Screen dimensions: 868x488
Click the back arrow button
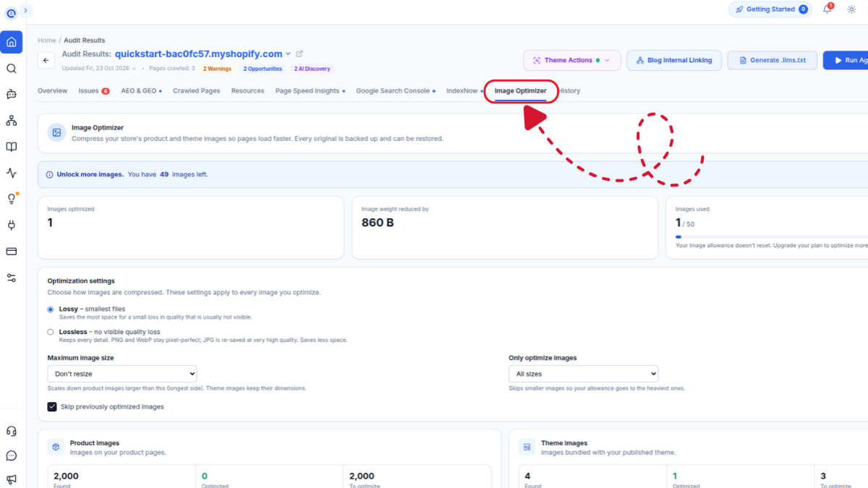click(46, 61)
